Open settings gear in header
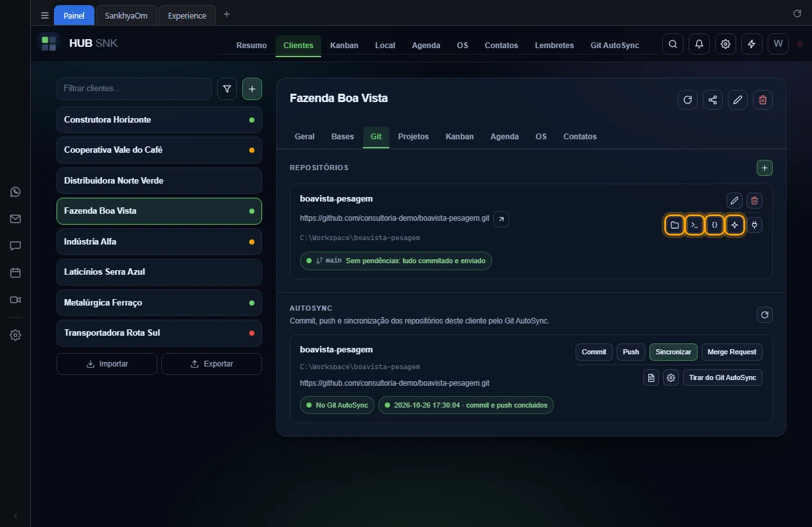Screen dimensions: 812x527 [725, 44]
